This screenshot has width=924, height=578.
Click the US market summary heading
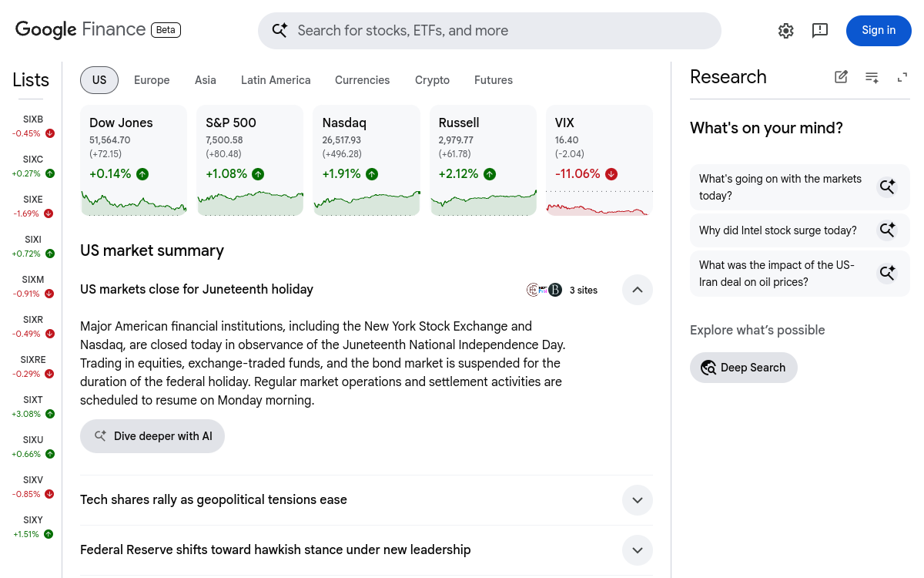point(152,250)
